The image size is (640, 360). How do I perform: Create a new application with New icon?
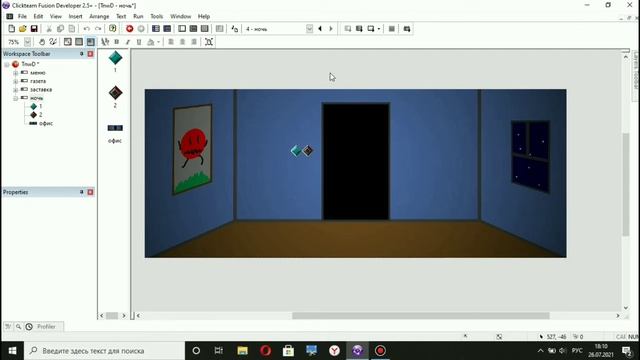tap(11, 29)
